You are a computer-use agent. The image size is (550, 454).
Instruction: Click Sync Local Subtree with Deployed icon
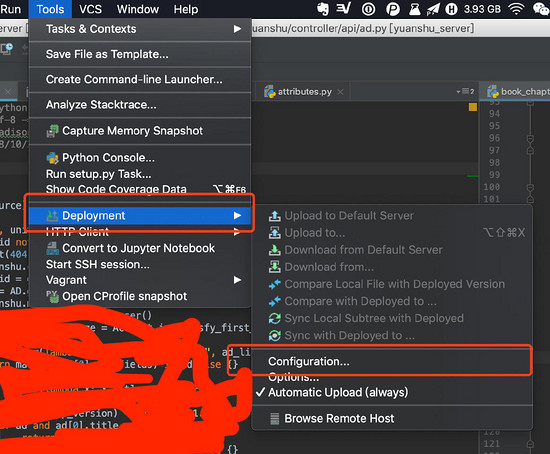275,318
